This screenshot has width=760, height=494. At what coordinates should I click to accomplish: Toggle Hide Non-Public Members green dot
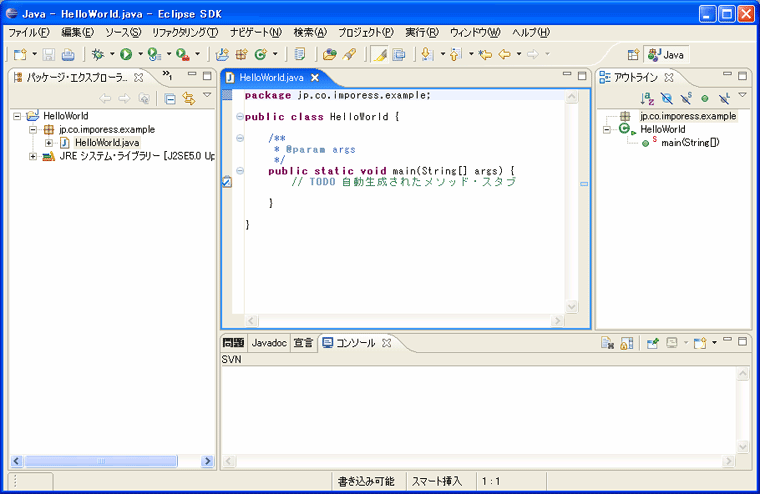[x=705, y=99]
